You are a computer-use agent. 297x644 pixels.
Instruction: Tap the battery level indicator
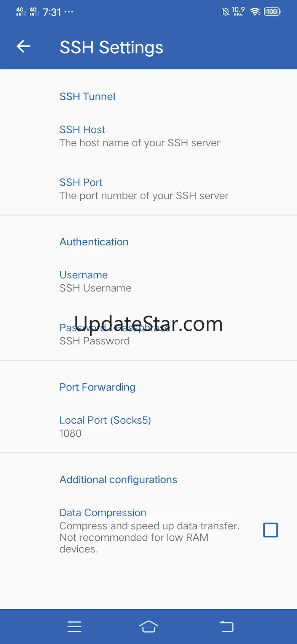[x=272, y=12]
